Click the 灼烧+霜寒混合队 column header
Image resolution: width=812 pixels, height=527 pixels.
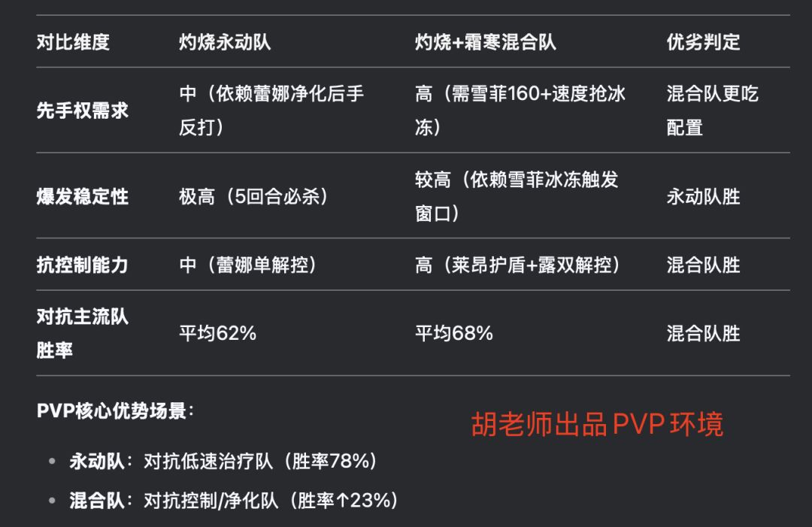[485, 42]
